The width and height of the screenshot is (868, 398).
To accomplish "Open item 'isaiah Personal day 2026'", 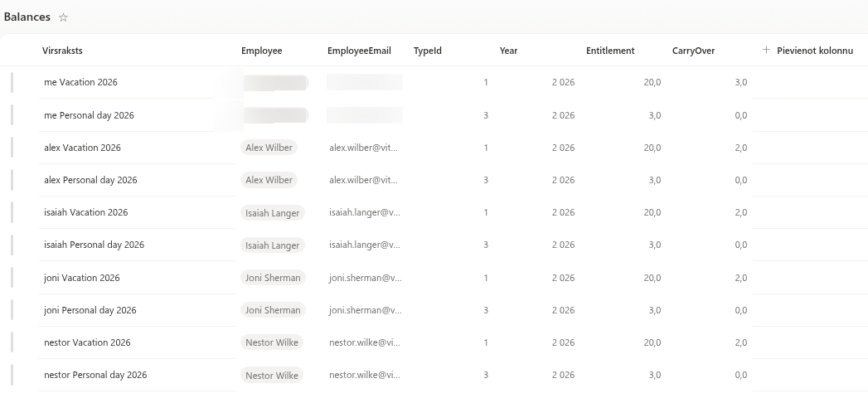I will [95, 245].
